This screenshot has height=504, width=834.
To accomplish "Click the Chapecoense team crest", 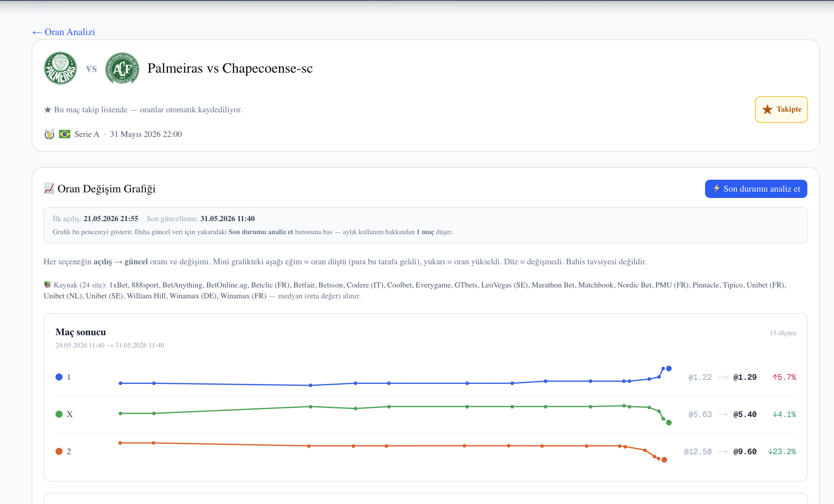I will (122, 68).
